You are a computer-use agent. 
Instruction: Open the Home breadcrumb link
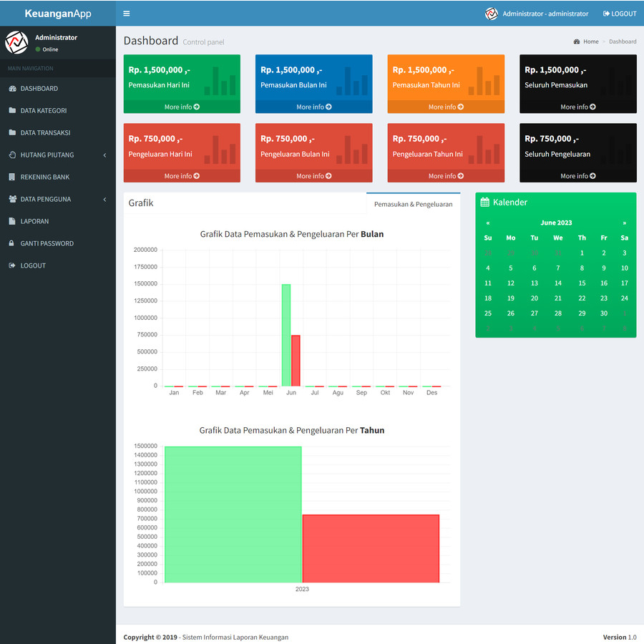coord(590,41)
